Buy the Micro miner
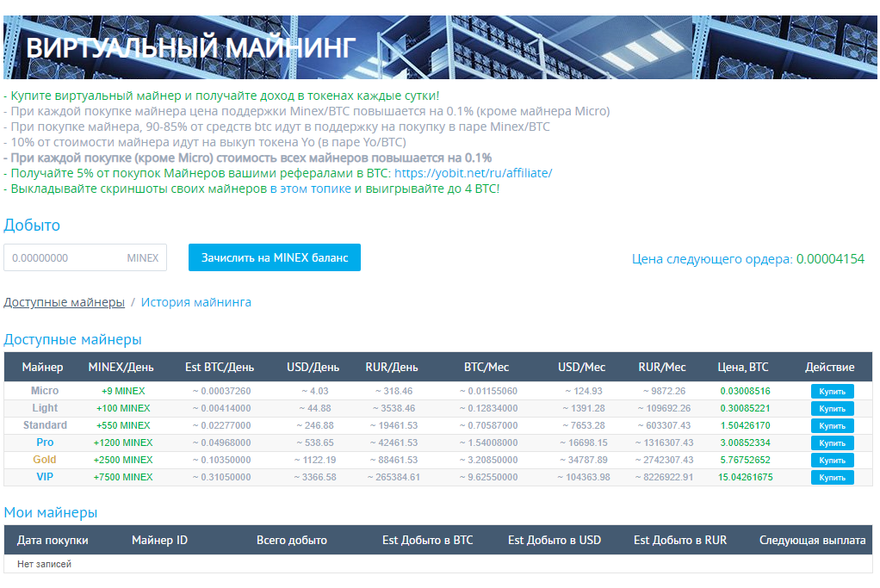 [831, 391]
